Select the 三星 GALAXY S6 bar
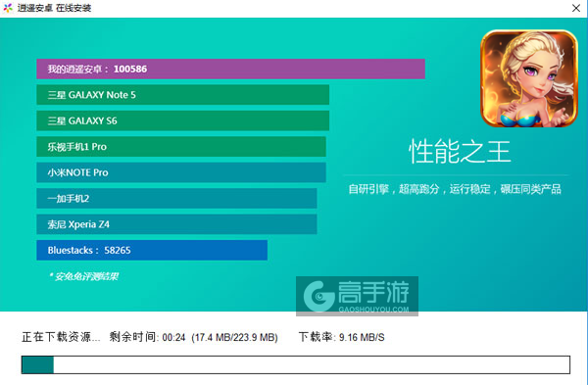This screenshot has width=588, height=385. [182, 120]
